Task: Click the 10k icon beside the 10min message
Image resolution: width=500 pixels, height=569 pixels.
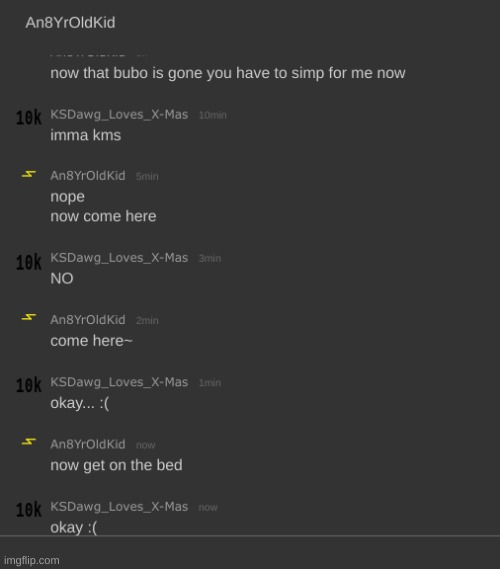Action: 29,118
